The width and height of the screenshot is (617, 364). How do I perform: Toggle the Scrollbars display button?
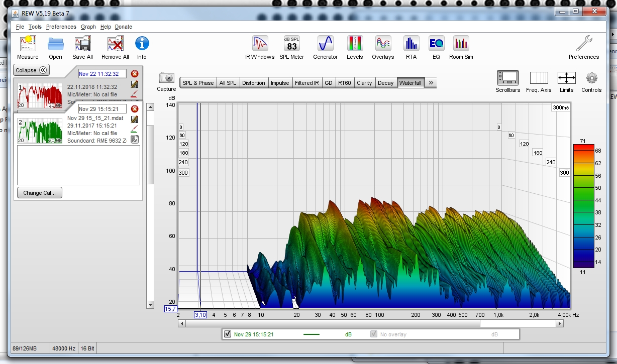tap(507, 78)
